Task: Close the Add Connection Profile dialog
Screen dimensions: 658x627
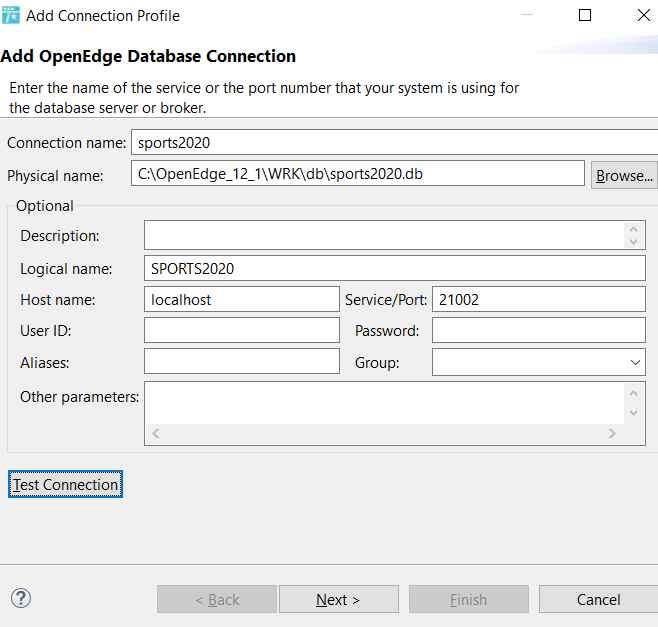Action: (x=644, y=16)
